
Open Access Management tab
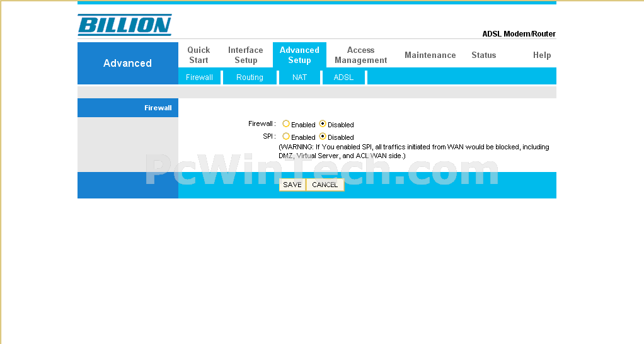(x=360, y=55)
